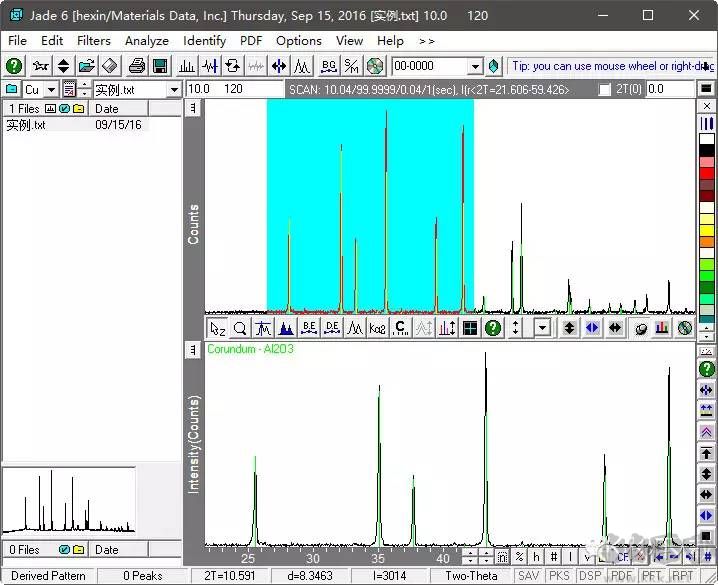Toggle the % intensity scale button

(x=520, y=557)
